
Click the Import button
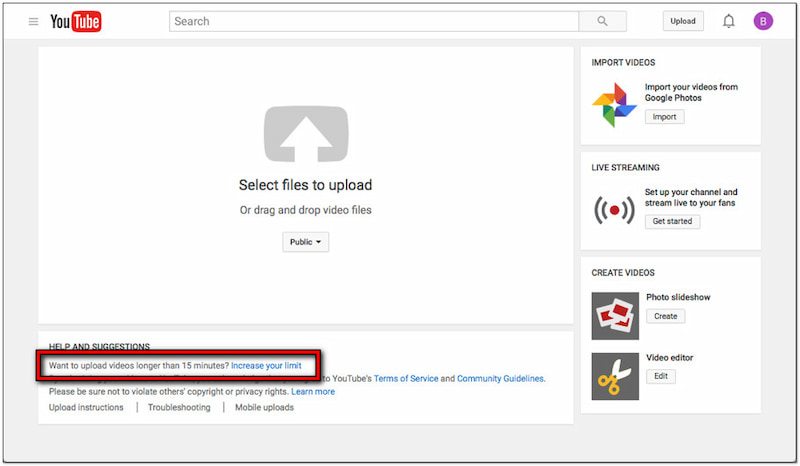point(664,117)
